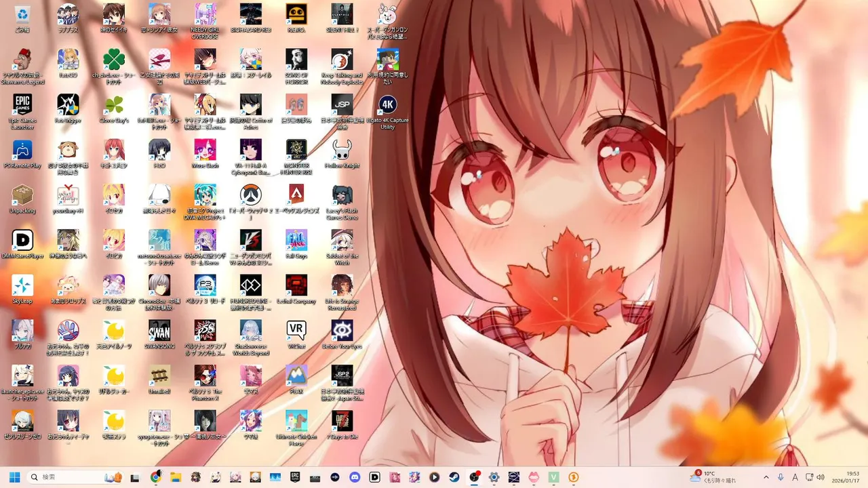Open MONSTER HUNTER RISE desktop shortcut
The width and height of the screenshot is (868, 488).
(x=296, y=157)
